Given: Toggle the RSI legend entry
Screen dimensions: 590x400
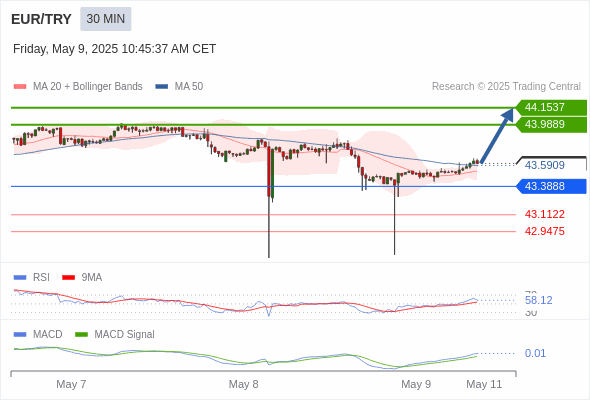Looking at the screenshot, I should point(32,277).
